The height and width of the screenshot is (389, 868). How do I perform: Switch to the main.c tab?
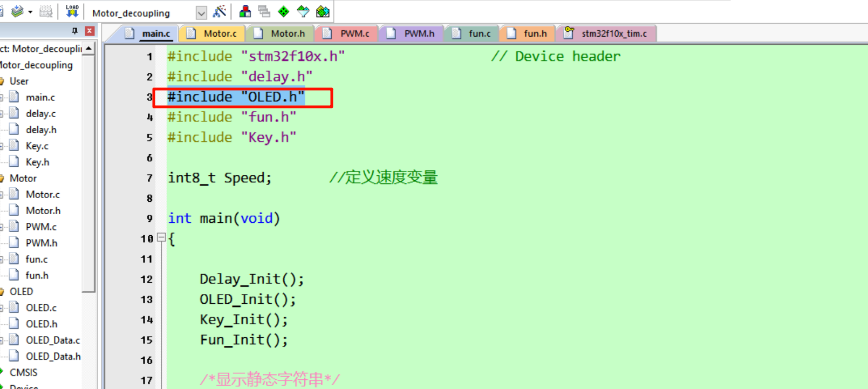[148, 33]
